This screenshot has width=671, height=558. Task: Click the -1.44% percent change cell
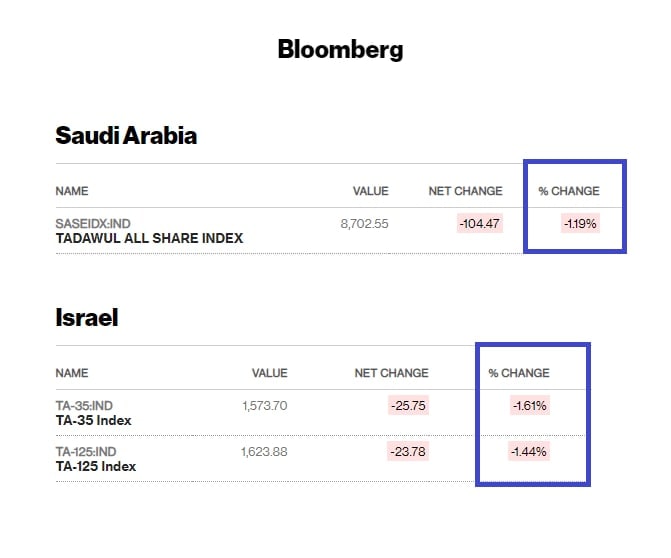coord(530,452)
